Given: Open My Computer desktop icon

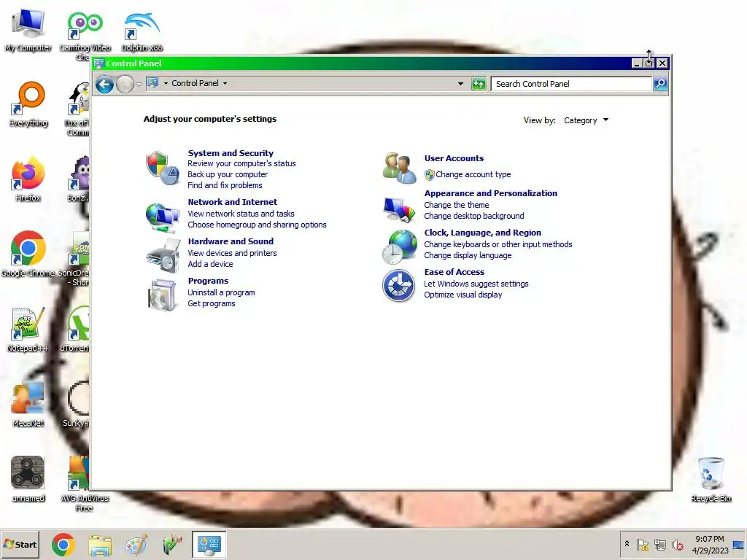Looking at the screenshot, I should click(x=28, y=30).
